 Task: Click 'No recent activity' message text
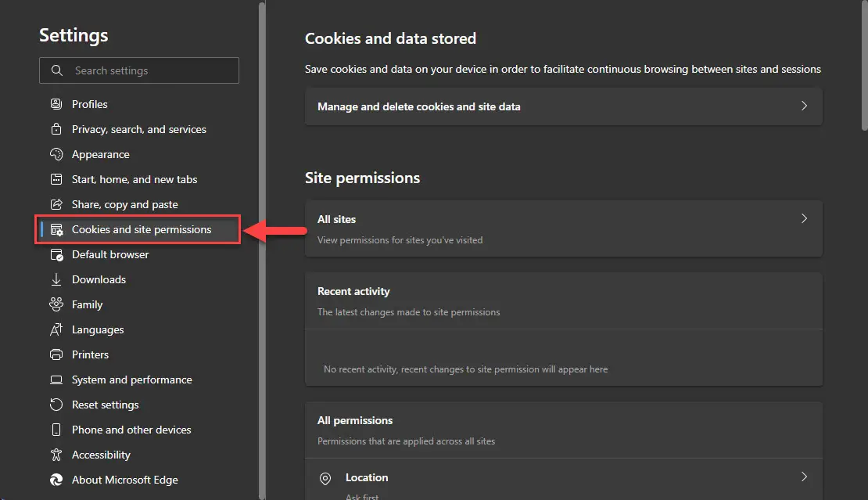coord(465,369)
